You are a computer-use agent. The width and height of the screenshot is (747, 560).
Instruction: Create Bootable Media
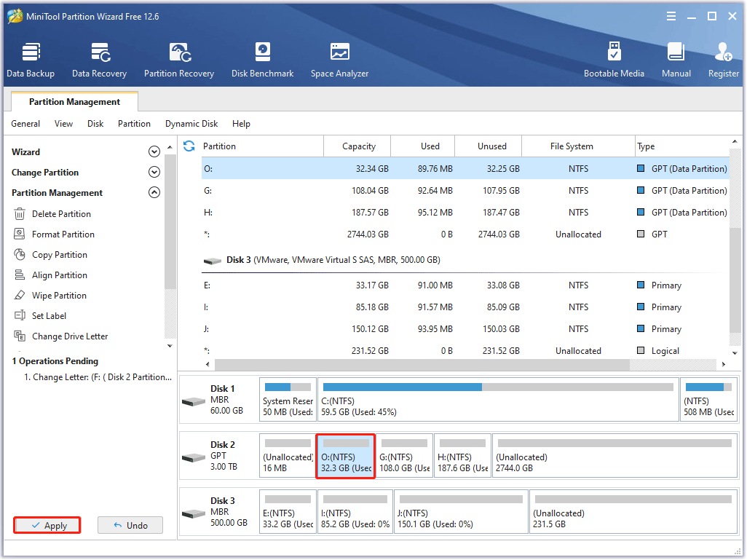[614, 58]
